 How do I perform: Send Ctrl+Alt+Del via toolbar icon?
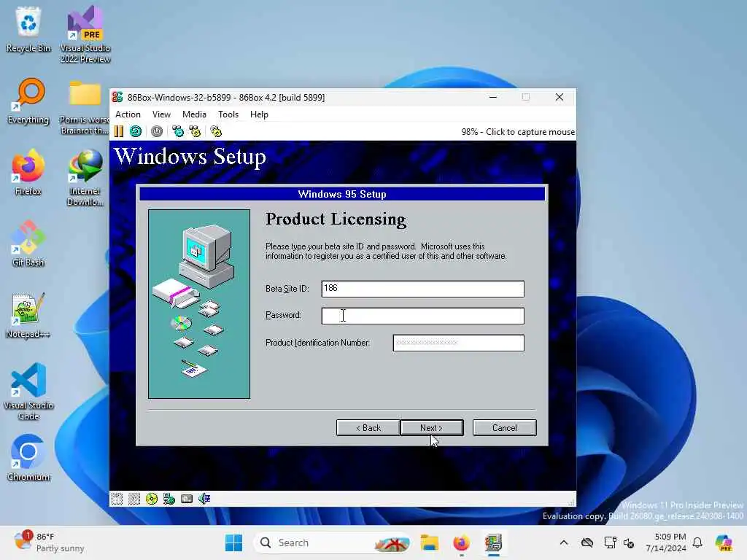[x=178, y=131]
